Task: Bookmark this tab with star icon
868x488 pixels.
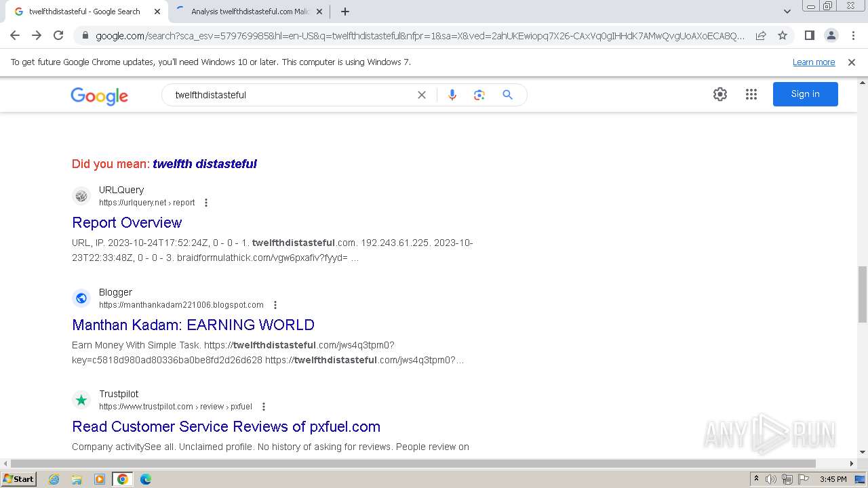Action: point(783,35)
